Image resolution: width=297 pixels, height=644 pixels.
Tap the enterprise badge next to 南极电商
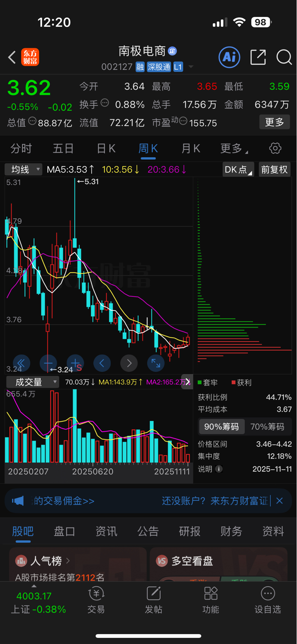click(x=172, y=51)
